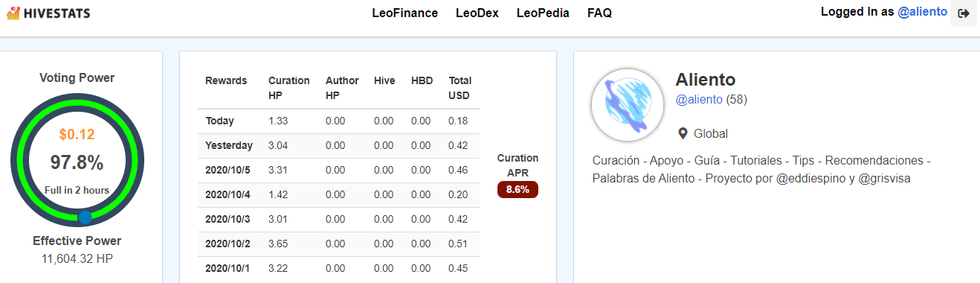
Task: Open the LeoDex menu link
Action: pos(477,13)
